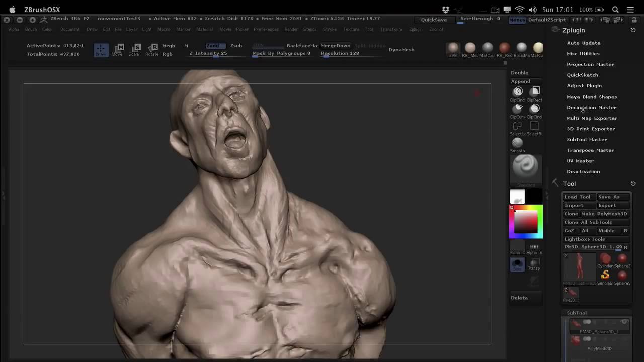The width and height of the screenshot is (644, 362).
Task: Click the Transp transparency icon
Action: pos(535,264)
